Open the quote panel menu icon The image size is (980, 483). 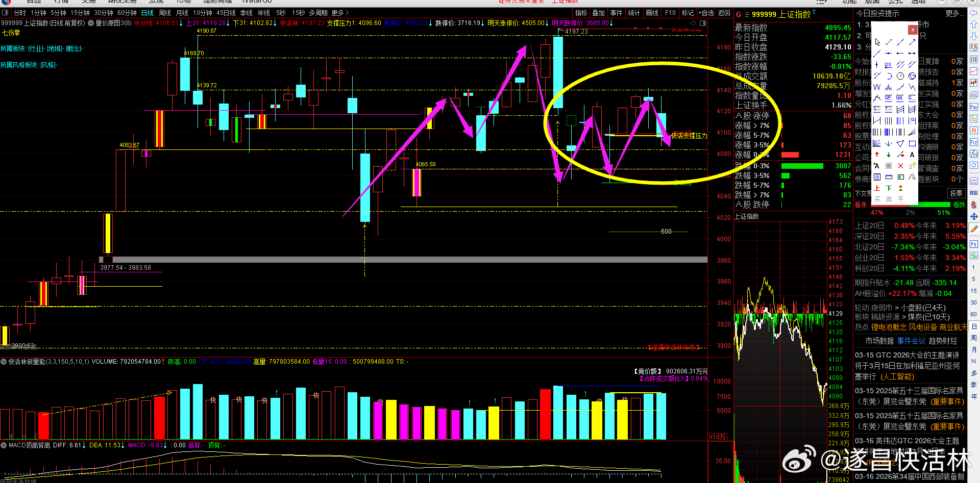747,15
